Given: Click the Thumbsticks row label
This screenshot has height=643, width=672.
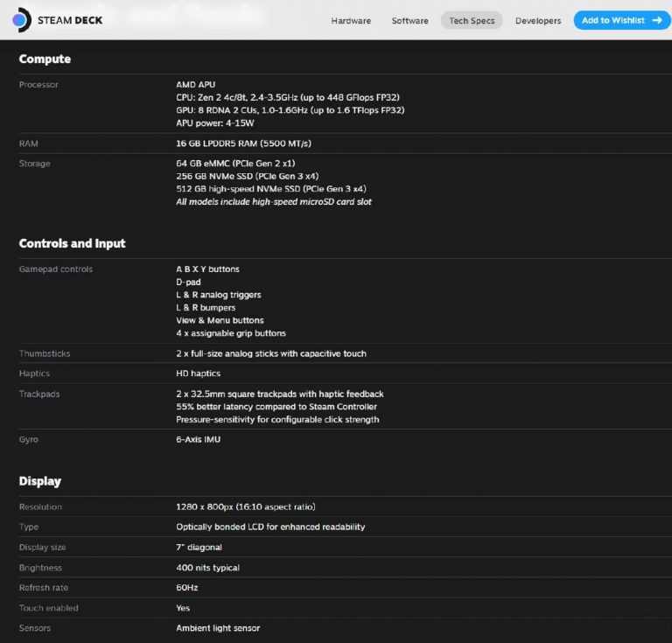Looking at the screenshot, I should pyautogui.click(x=45, y=353).
